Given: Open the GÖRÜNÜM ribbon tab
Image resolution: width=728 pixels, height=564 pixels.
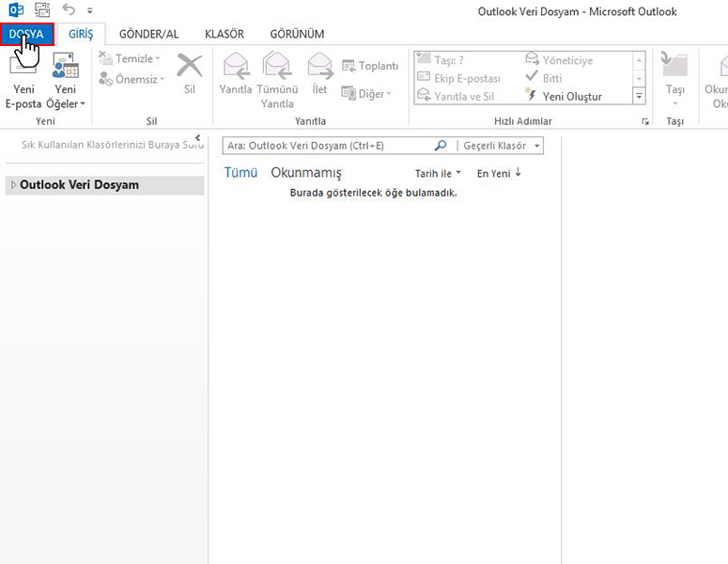Looking at the screenshot, I should pyautogui.click(x=297, y=34).
